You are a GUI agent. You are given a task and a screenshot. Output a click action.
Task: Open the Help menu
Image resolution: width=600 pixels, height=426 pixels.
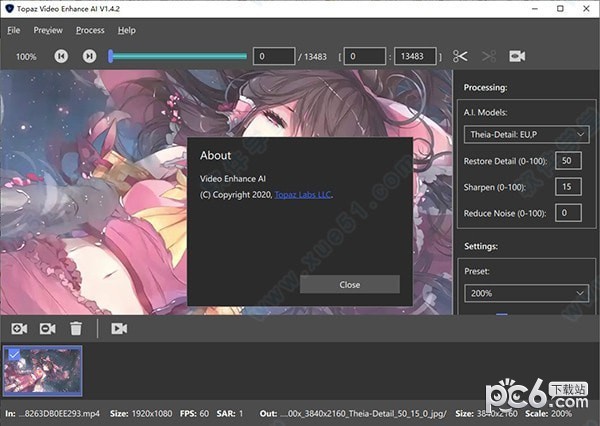[127, 30]
